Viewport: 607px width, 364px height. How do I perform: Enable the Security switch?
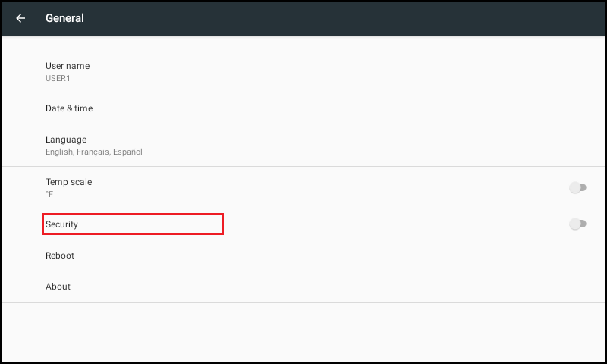point(577,224)
